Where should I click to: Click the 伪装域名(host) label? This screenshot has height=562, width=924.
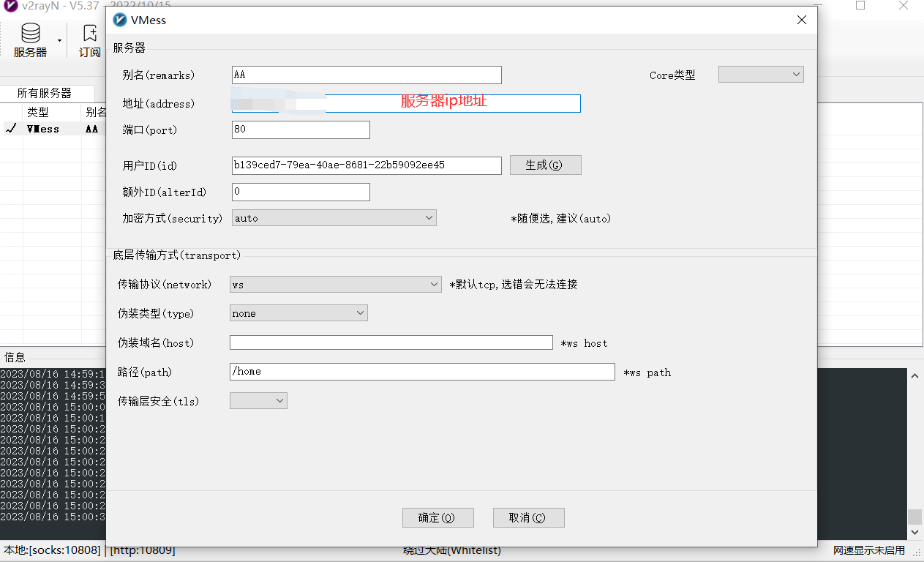click(156, 343)
